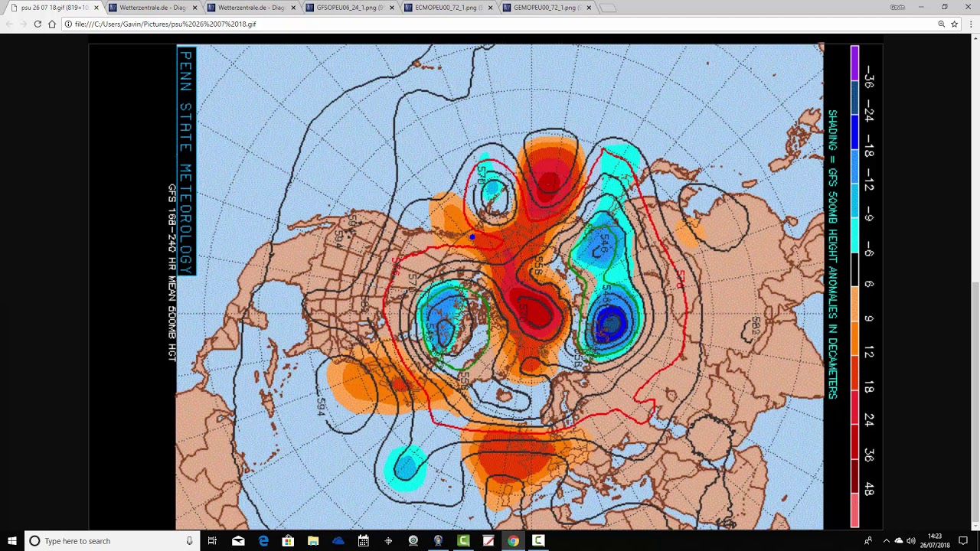Screen dimensions: 980x551
Task: Click the dark blue -18 swatch in legend
Action: [854, 132]
